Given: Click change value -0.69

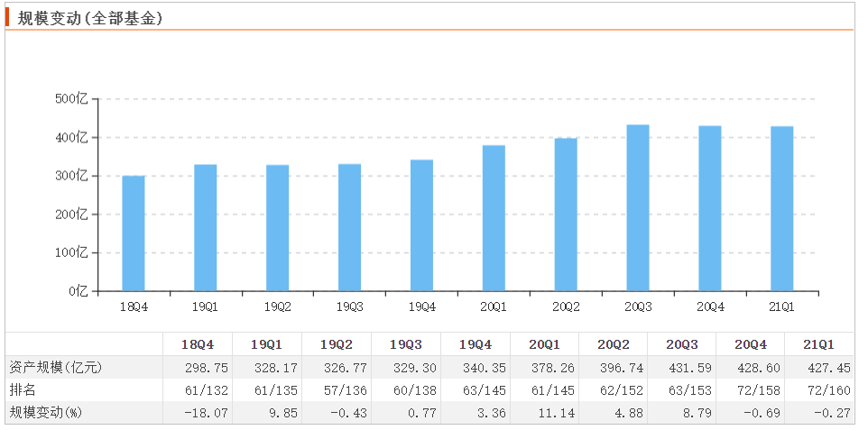Looking at the screenshot, I should pyautogui.click(x=764, y=414).
